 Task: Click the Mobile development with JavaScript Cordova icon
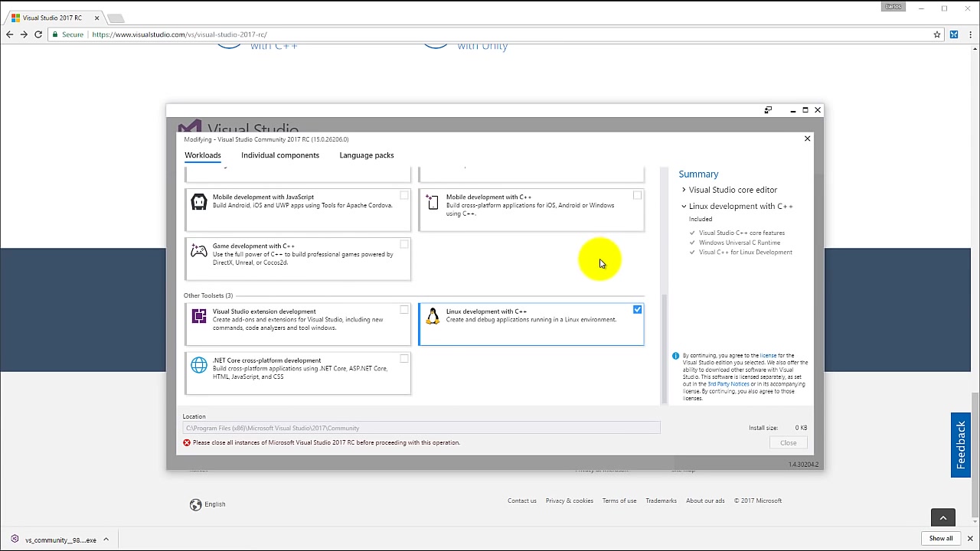199,202
